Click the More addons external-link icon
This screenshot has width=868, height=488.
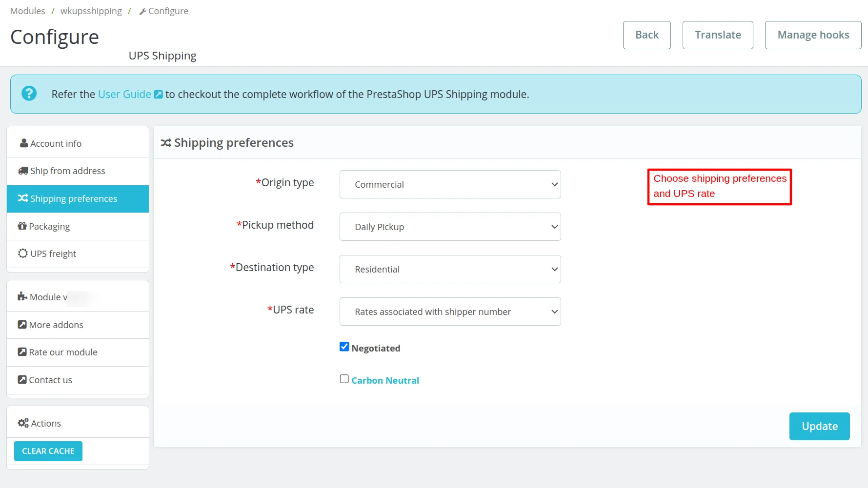(x=22, y=325)
